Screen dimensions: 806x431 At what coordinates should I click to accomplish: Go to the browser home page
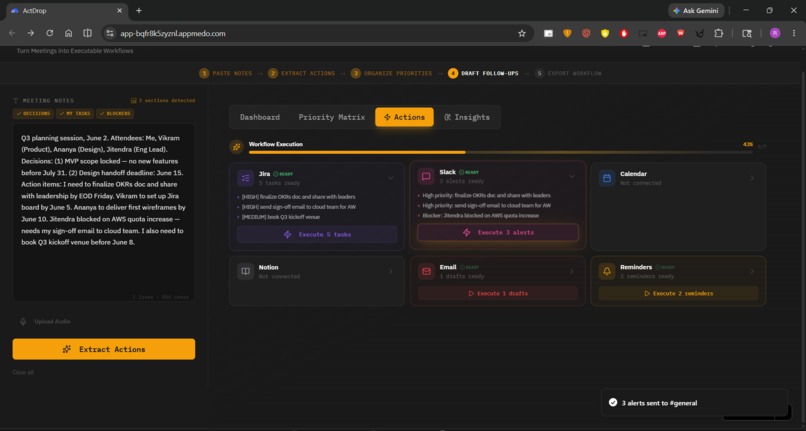tap(68, 33)
